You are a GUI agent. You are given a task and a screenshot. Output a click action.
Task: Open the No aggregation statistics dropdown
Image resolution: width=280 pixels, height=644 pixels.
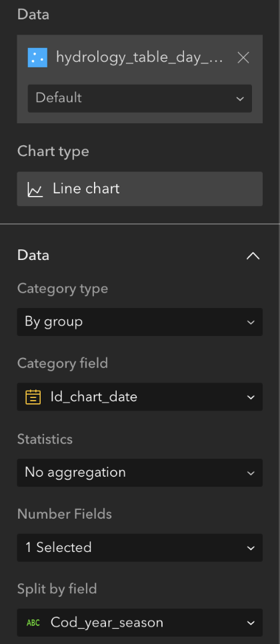click(139, 473)
